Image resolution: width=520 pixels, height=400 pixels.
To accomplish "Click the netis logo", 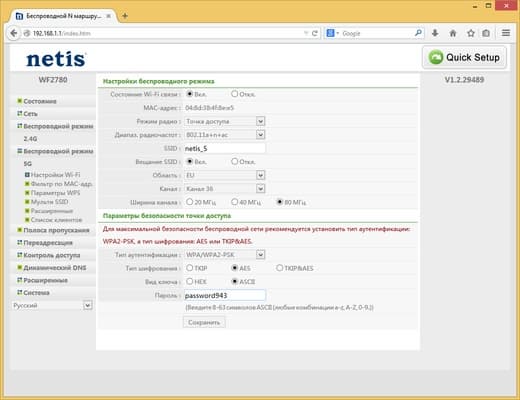I will pos(56,59).
